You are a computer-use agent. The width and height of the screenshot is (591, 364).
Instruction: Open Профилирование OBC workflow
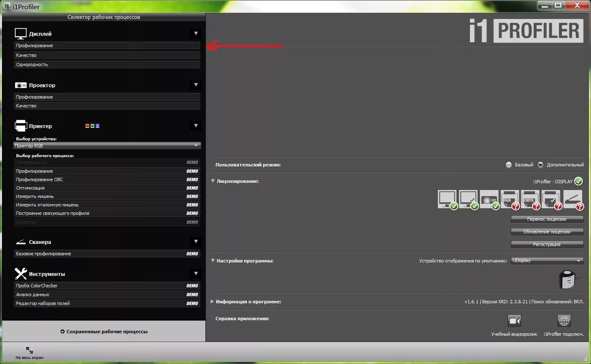107,179
